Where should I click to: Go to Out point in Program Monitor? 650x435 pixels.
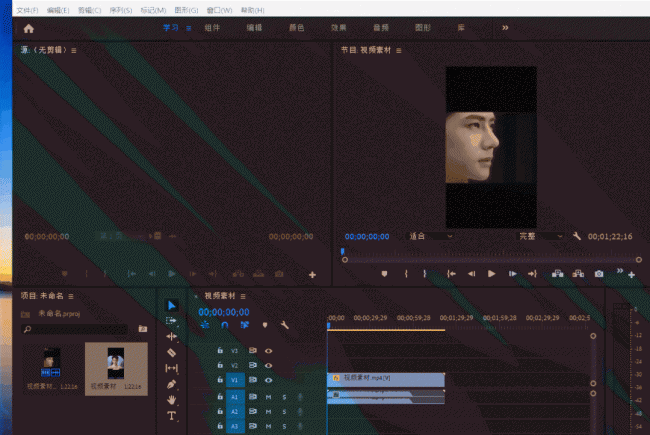click(533, 274)
